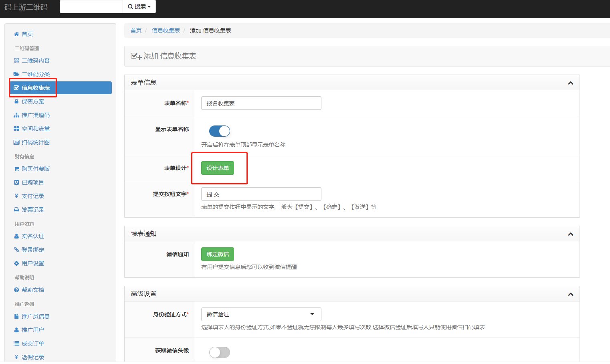The width and height of the screenshot is (610, 364).
Task: Select the folder icon for 二维码分类
Action: pos(16,74)
